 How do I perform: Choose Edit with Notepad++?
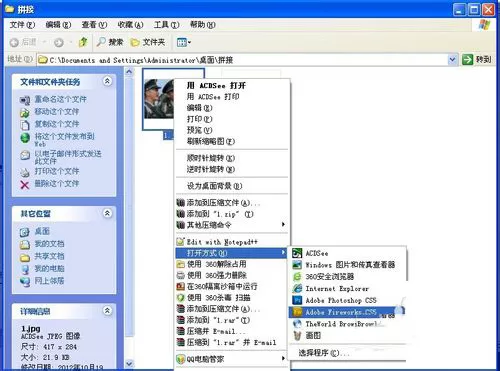[x=232, y=242]
